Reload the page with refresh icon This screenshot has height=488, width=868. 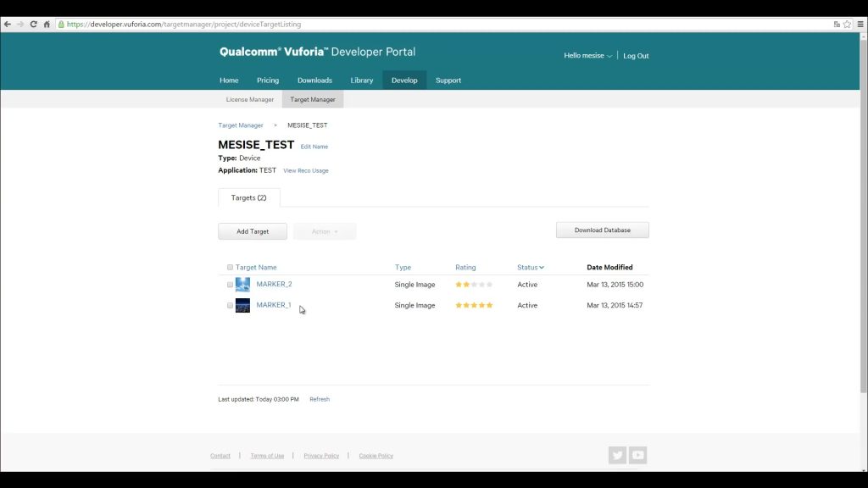(34, 25)
